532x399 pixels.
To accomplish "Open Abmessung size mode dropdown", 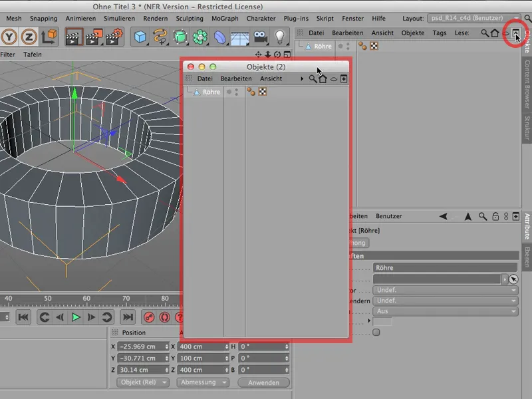I will coord(203,382).
